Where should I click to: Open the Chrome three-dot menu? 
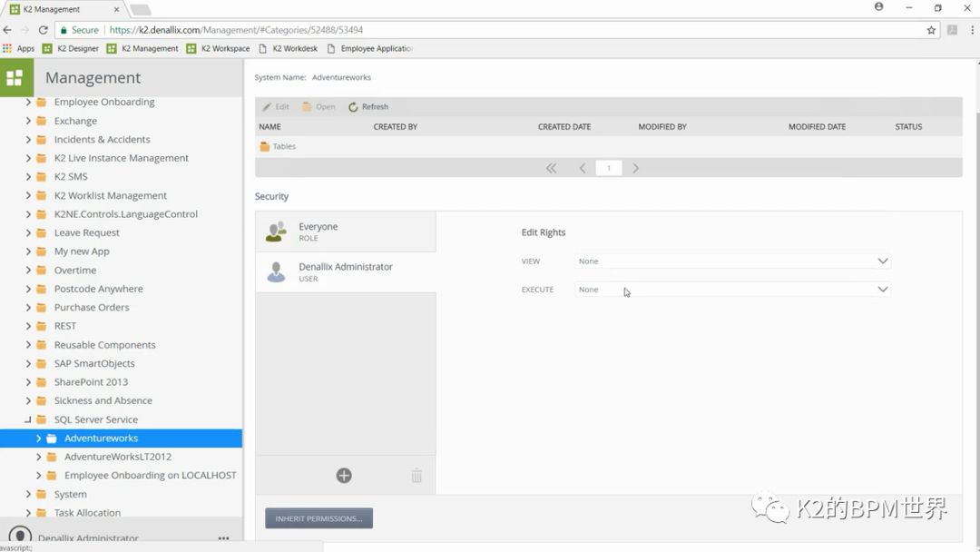point(972,30)
